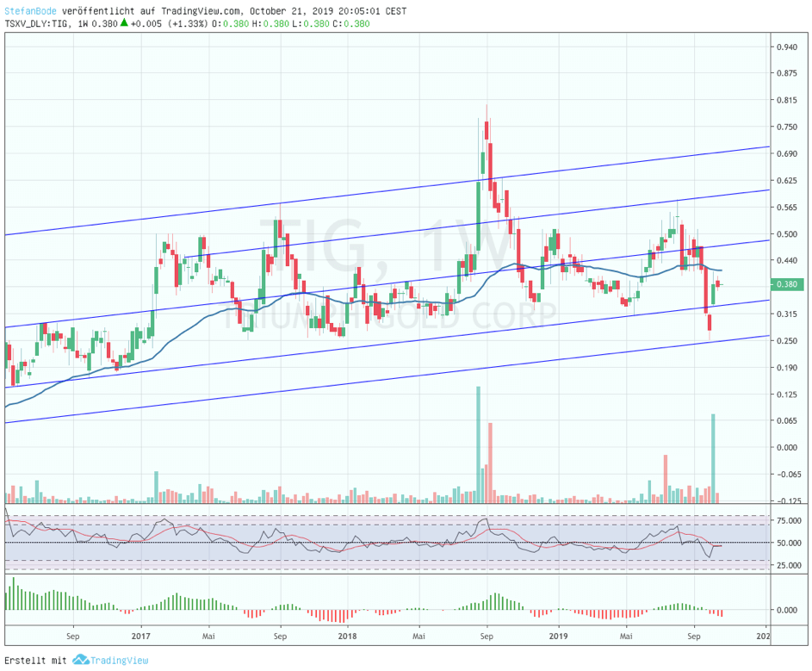Click the tallest green volume bar near Sep 2018
The height and width of the screenshot is (671, 812).
pos(478,444)
